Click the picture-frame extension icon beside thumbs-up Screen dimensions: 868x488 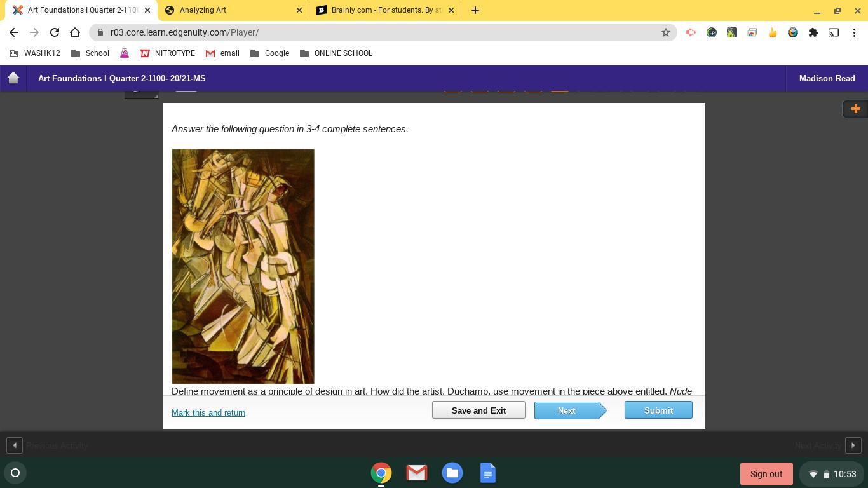pos(752,32)
